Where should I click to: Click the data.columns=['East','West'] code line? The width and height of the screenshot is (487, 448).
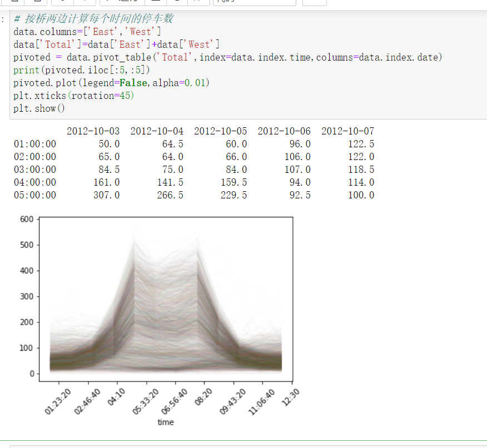(x=87, y=32)
